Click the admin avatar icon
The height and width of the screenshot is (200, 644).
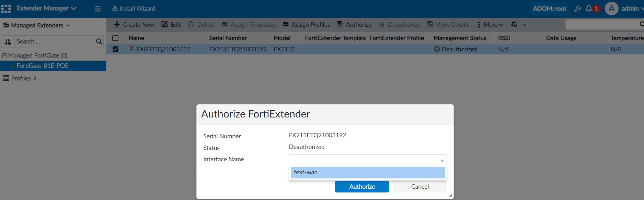click(x=611, y=9)
